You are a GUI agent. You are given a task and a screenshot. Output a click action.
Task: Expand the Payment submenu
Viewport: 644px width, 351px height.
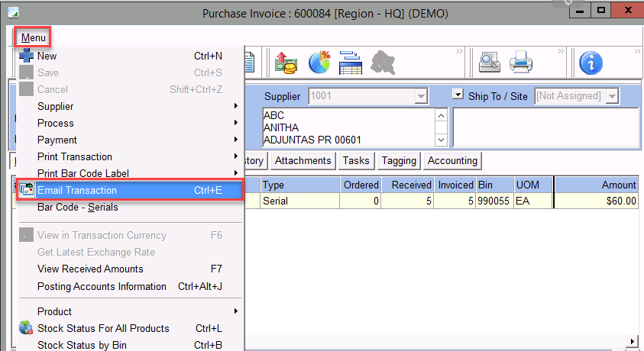[x=57, y=140]
